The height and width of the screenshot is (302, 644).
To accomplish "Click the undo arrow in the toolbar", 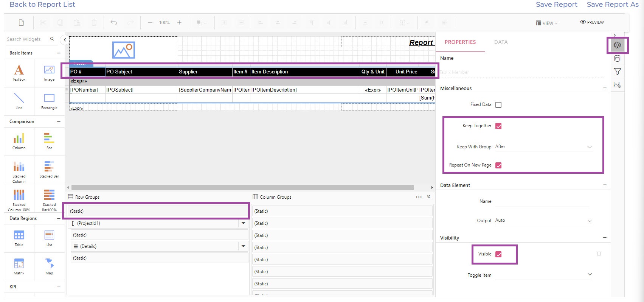I will (113, 23).
